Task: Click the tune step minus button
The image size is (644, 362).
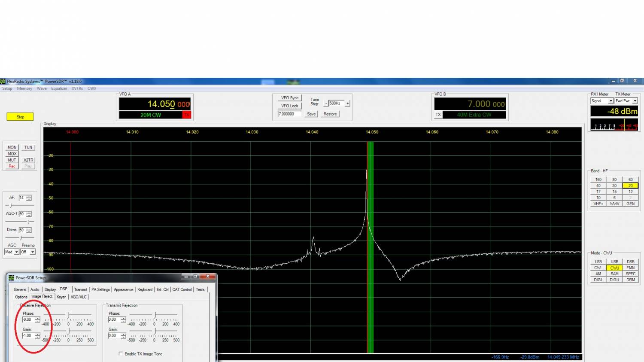Action: [x=326, y=103]
